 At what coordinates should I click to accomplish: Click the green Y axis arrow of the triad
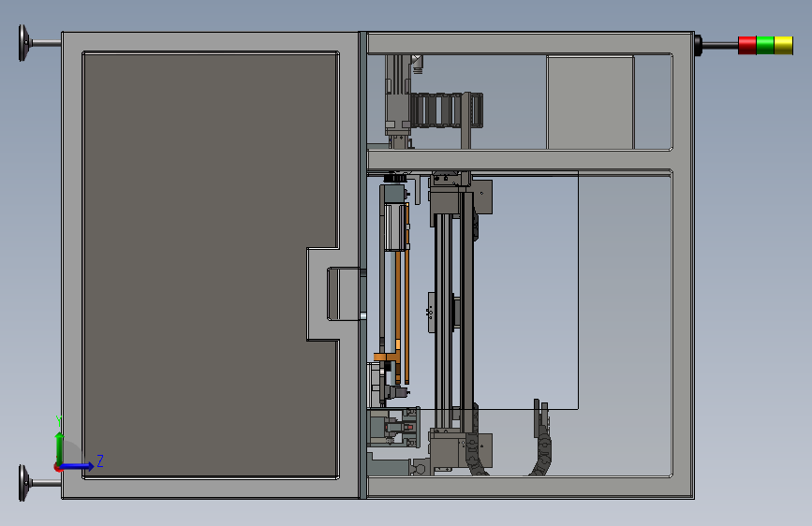click(60, 448)
